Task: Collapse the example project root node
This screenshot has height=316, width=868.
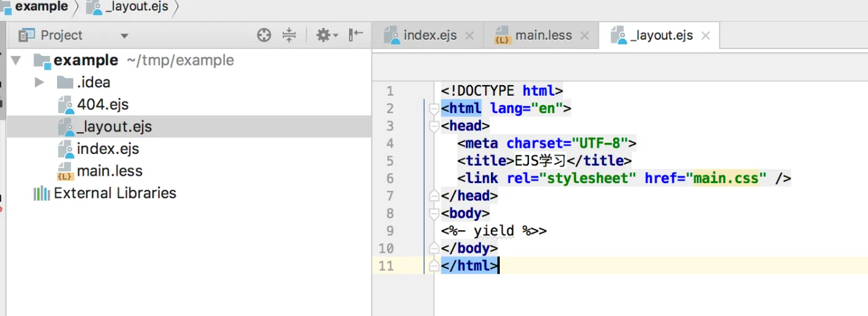Action: (16, 60)
